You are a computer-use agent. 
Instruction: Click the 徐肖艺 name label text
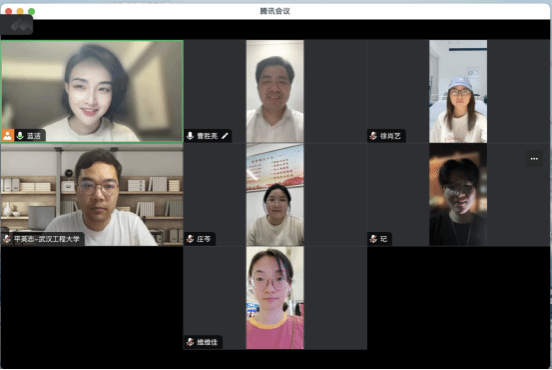coord(390,136)
